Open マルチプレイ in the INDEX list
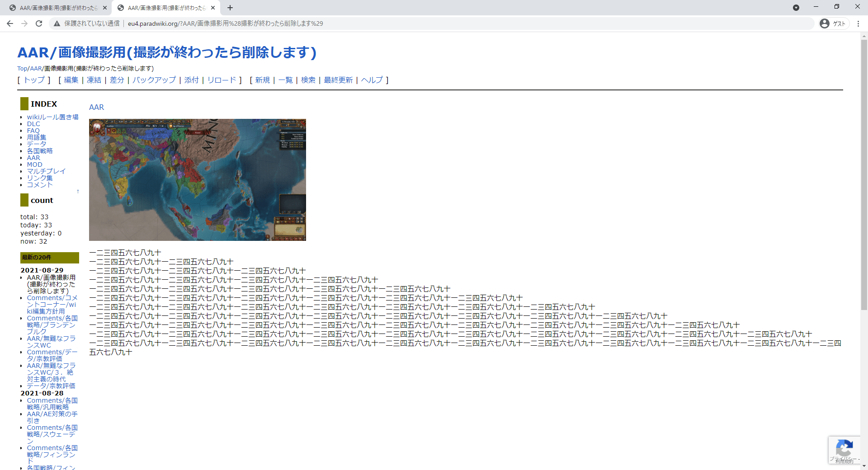The width and height of the screenshot is (868, 470). tap(46, 171)
